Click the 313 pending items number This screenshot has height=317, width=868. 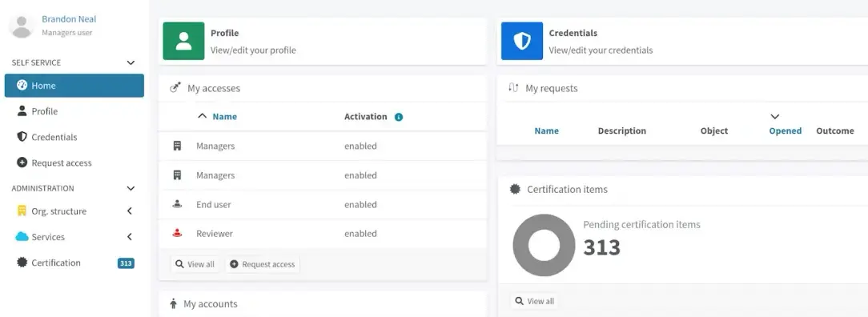point(601,247)
